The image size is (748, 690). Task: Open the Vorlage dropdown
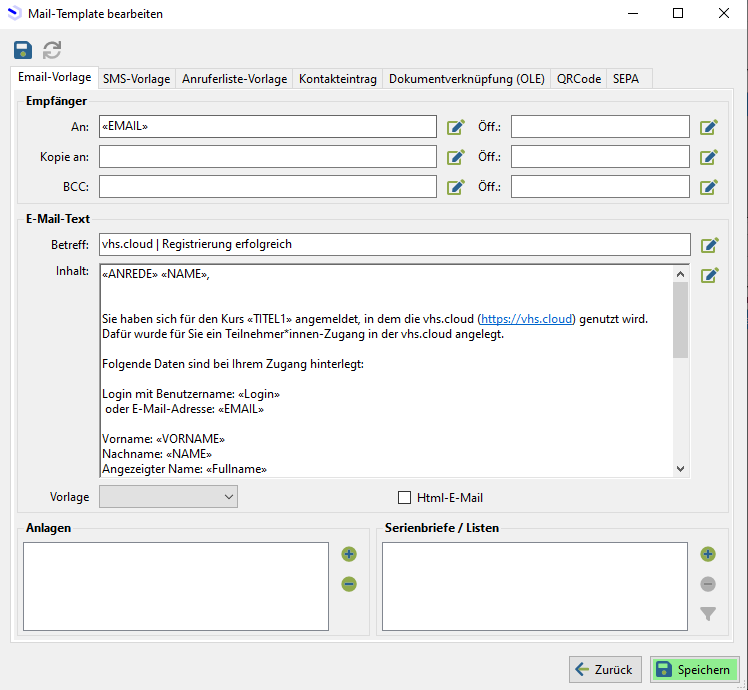click(x=168, y=497)
